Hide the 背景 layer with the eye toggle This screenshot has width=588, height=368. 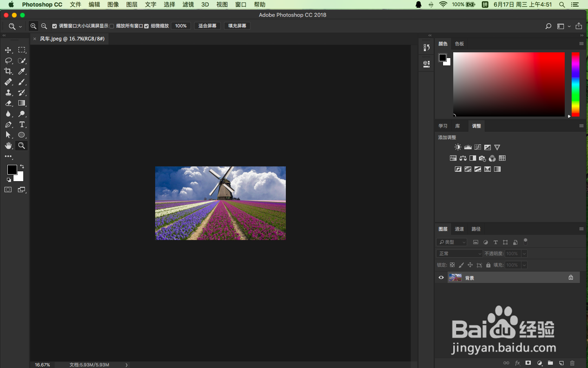[x=441, y=278]
